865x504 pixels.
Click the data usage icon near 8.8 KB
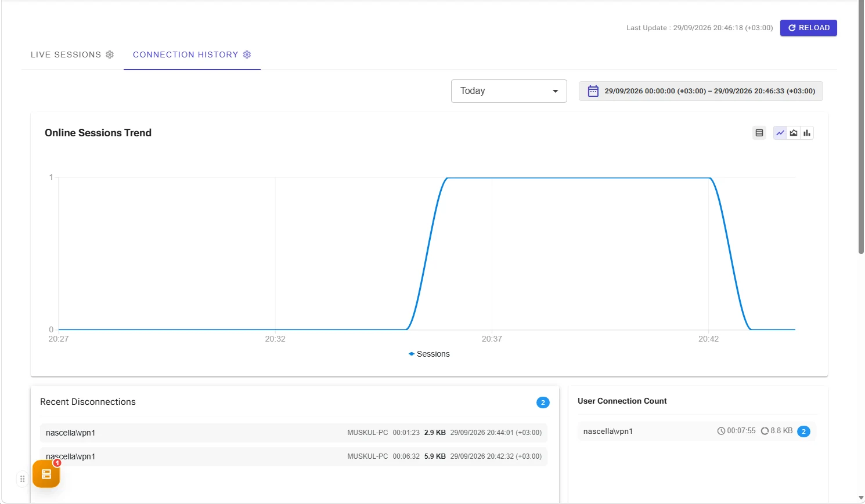(765, 431)
